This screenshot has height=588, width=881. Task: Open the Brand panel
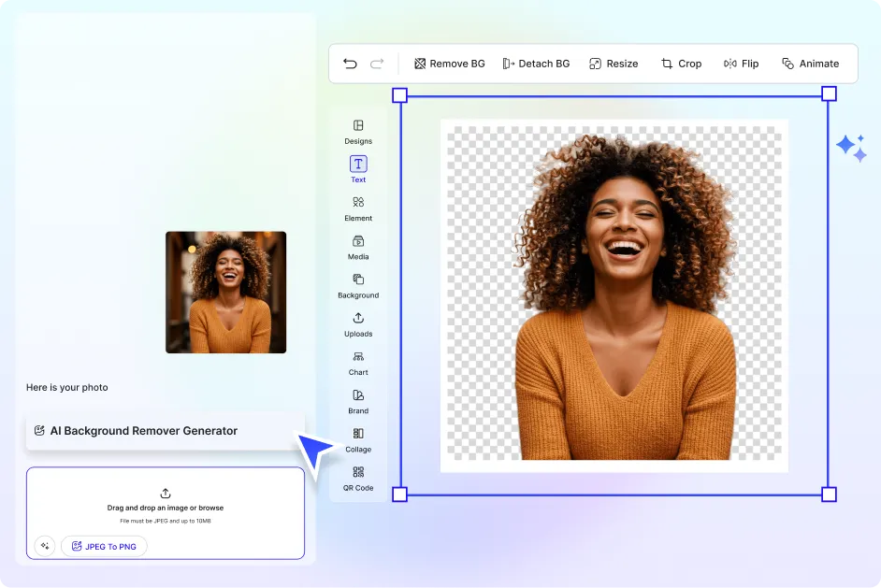tap(358, 401)
